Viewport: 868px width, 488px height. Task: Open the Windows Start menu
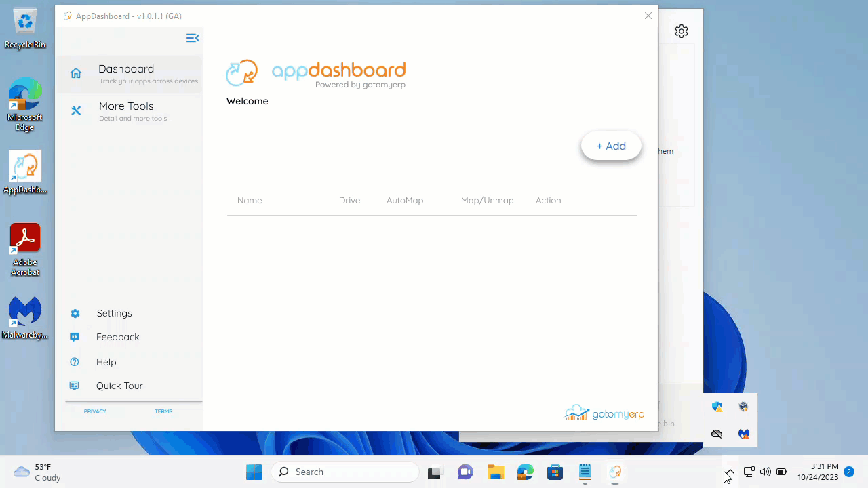pos(254,472)
